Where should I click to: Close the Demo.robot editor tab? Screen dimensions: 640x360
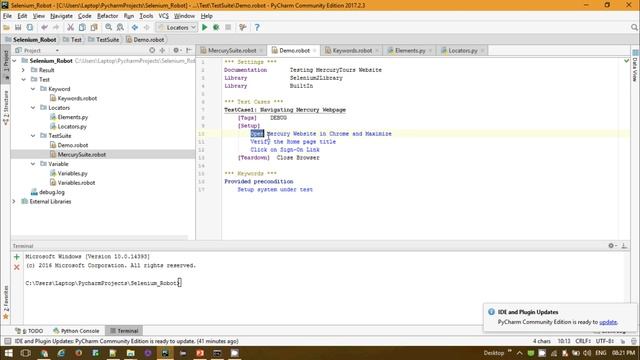click(315, 51)
